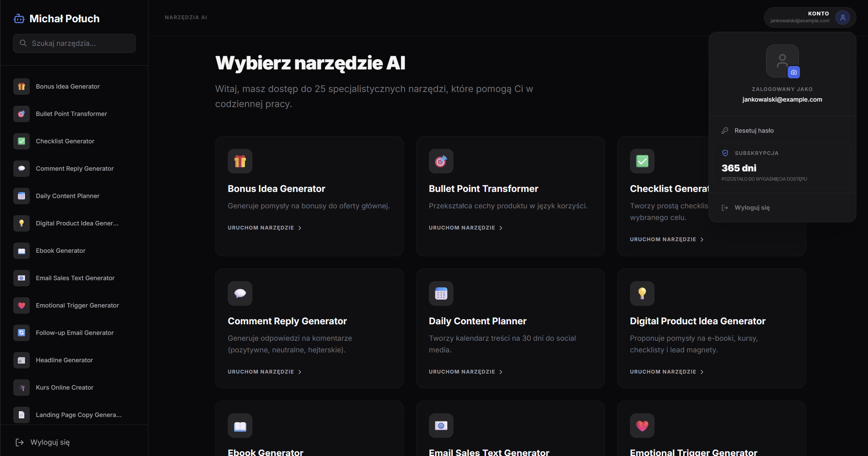Click the user avatar icon in Konto button
The image size is (868, 456).
pos(843,17)
